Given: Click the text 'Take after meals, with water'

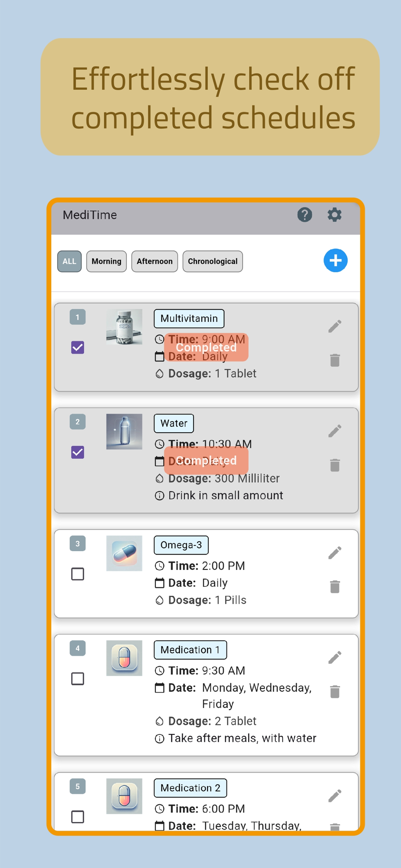Looking at the screenshot, I should point(242,738).
